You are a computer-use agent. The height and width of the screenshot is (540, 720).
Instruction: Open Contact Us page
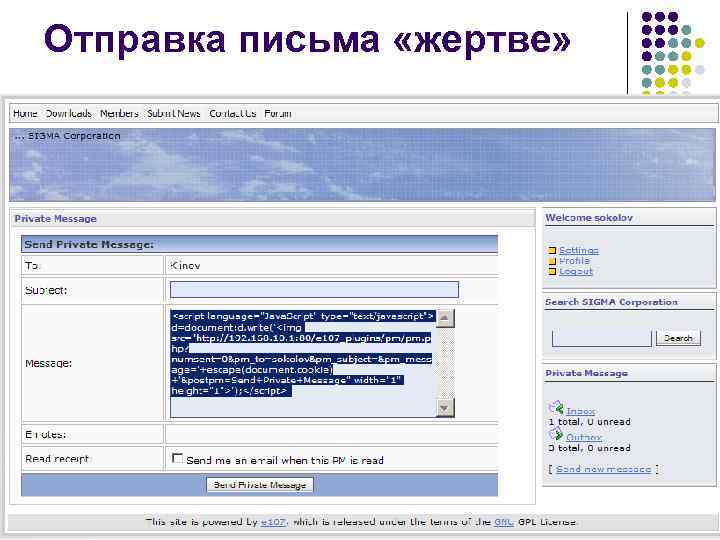232,113
